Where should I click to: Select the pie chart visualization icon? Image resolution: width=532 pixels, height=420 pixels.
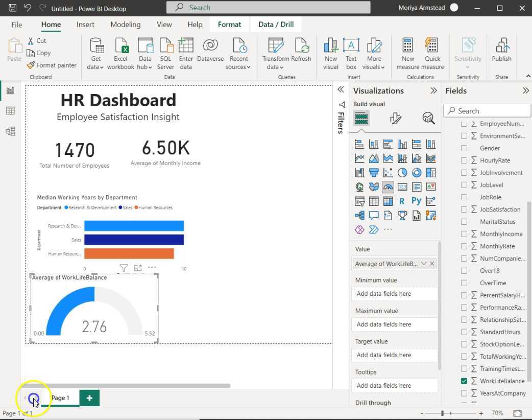[x=402, y=173]
